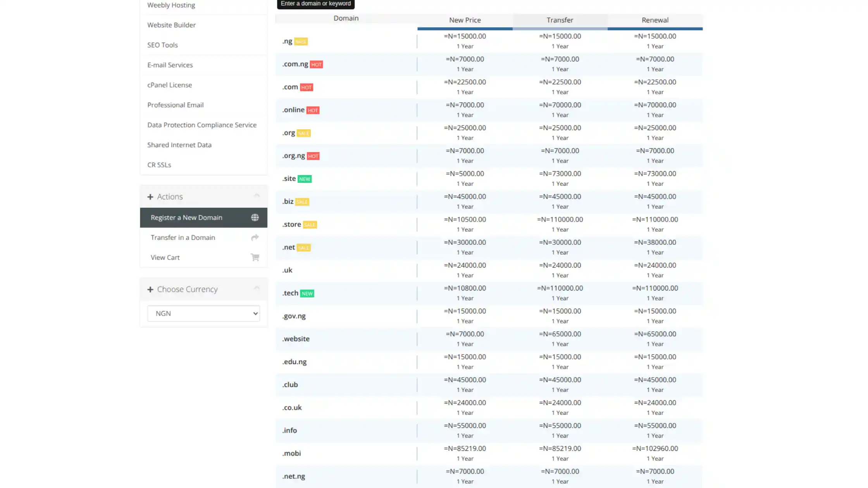Click the .co.uk domain row label
This screenshot has width=868, height=488.
[x=292, y=407]
